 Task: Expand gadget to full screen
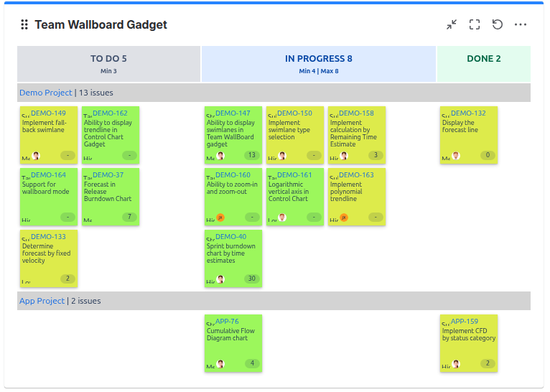[x=475, y=24]
